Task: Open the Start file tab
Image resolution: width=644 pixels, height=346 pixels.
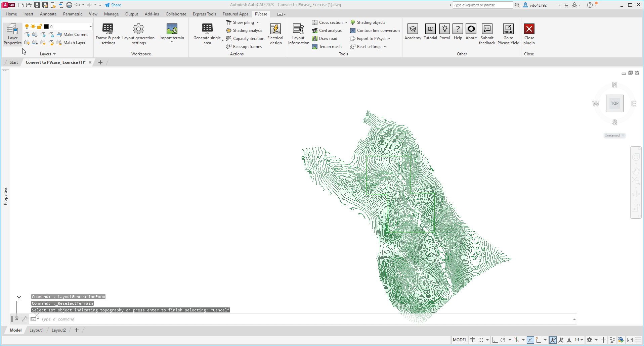Action: pyautogui.click(x=13, y=62)
